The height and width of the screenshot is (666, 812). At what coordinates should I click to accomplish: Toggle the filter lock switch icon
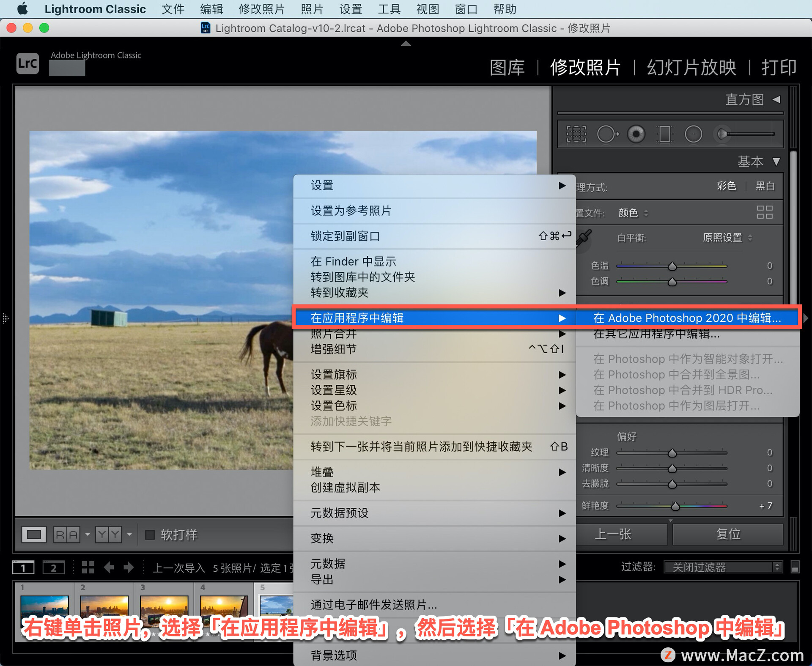(795, 567)
